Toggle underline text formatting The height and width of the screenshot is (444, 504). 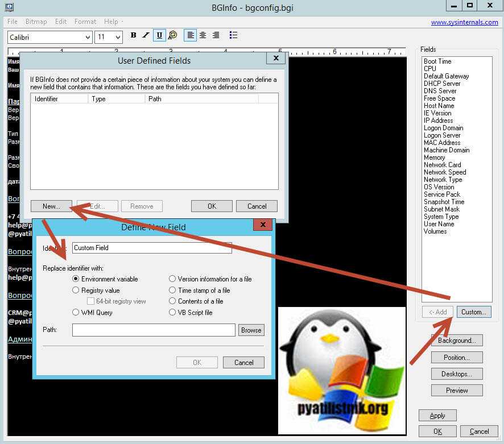pyautogui.click(x=159, y=35)
